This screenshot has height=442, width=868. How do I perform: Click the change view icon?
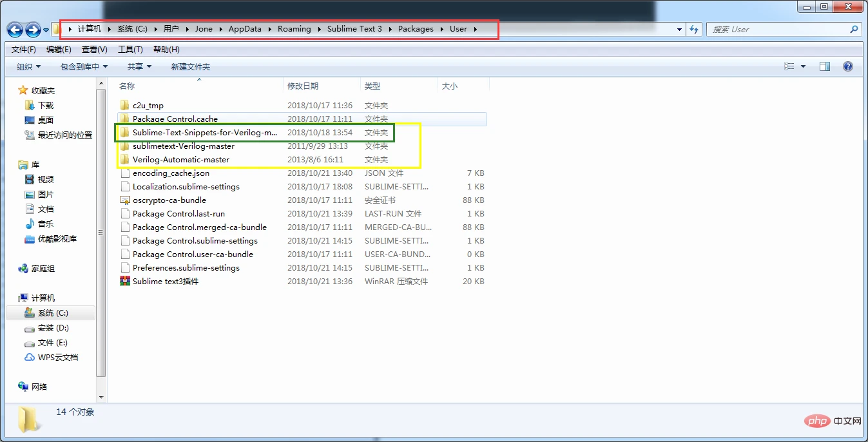coord(789,66)
